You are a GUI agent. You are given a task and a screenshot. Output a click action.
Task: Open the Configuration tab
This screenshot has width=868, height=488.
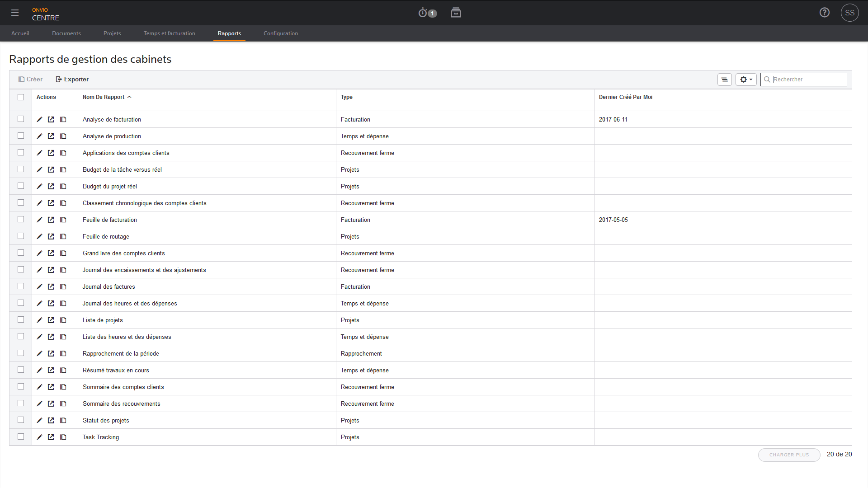coord(281,33)
